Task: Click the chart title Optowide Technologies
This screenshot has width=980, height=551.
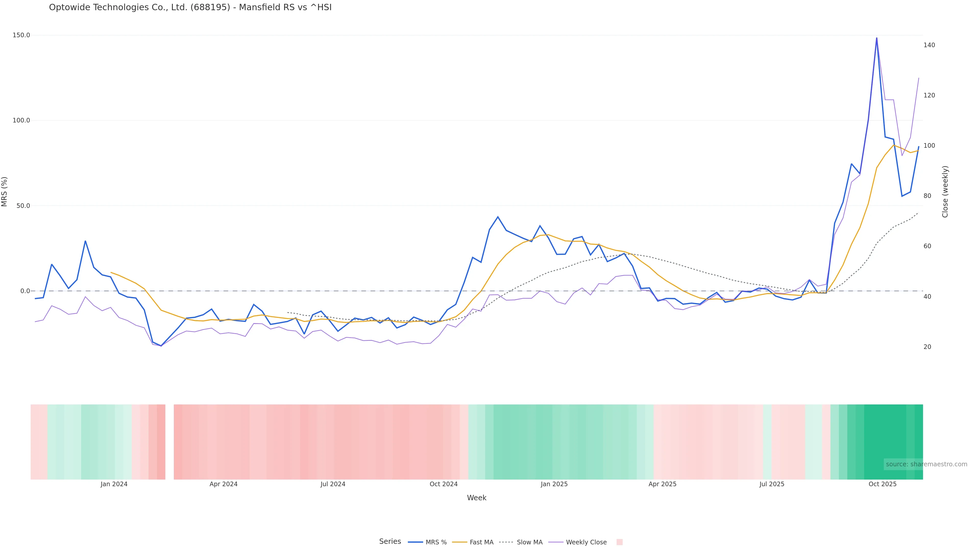Action: [190, 8]
